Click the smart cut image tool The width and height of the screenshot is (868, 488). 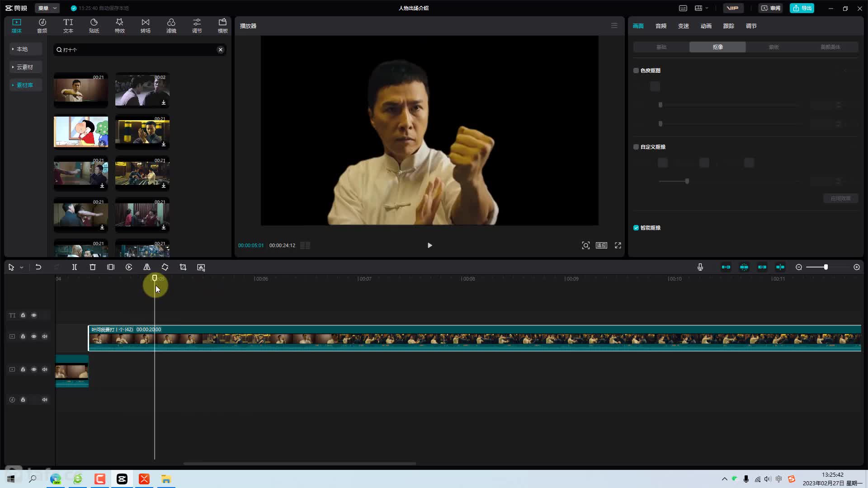click(x=201, y=267)
